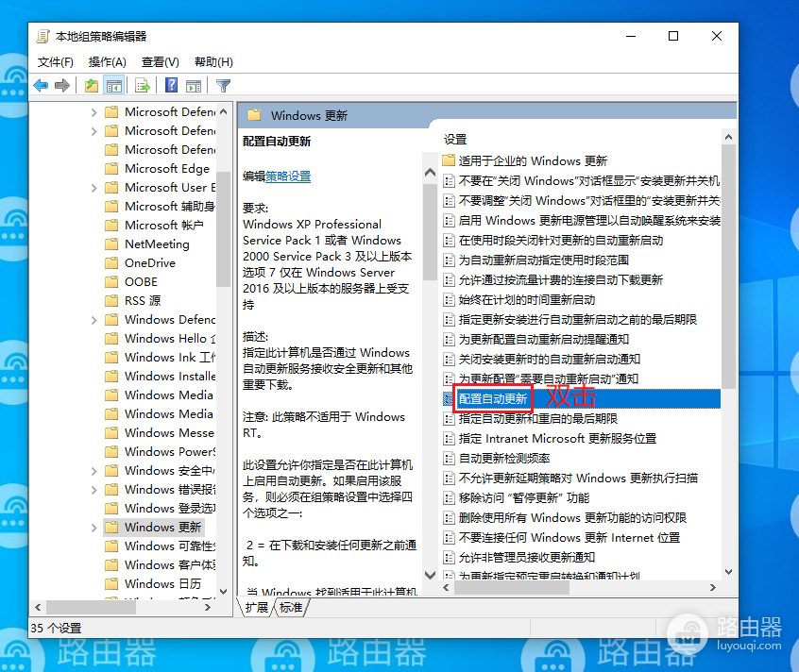The width and height of the screenshot is (799, 672).
Task: Select the 配置自动更新 policy setting
Action: (493, 398)
